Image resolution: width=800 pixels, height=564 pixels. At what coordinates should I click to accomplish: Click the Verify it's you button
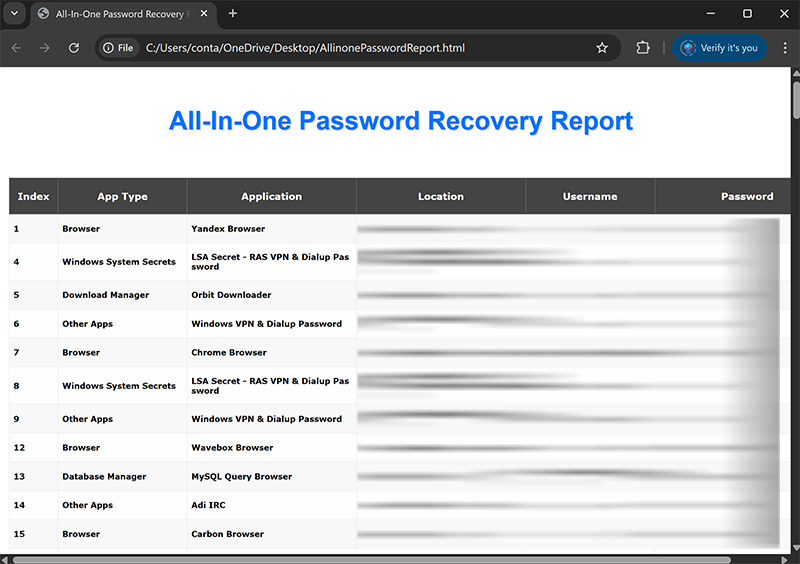tap(719, 48)
